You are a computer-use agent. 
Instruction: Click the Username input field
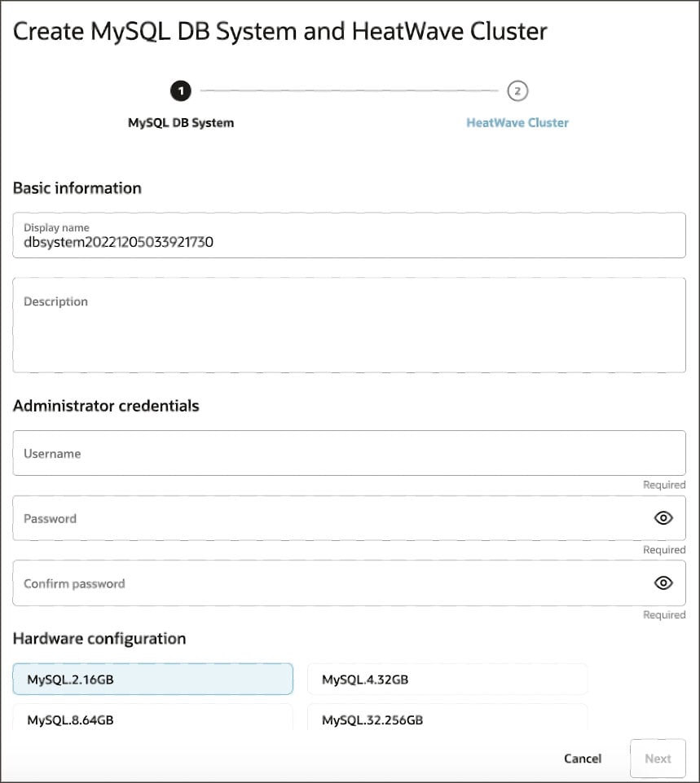tap(349, 454)
